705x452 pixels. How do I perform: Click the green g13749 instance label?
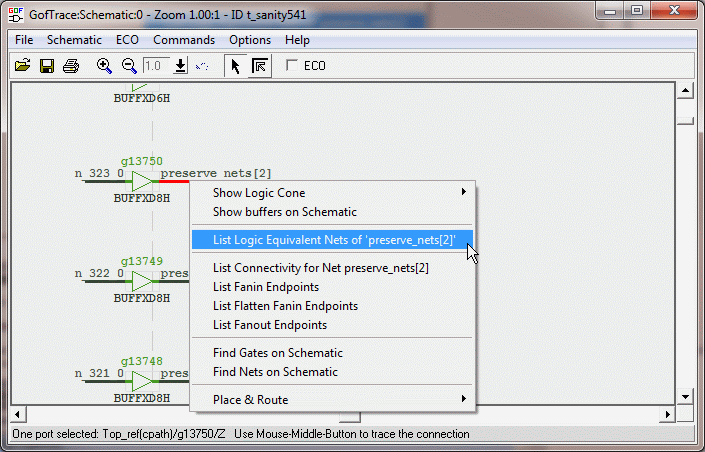click(x=142, y=261)
